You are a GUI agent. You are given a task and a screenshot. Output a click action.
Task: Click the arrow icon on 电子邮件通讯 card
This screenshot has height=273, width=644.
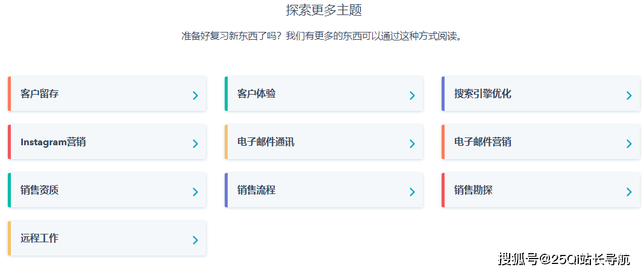click(x=412, y=143)
